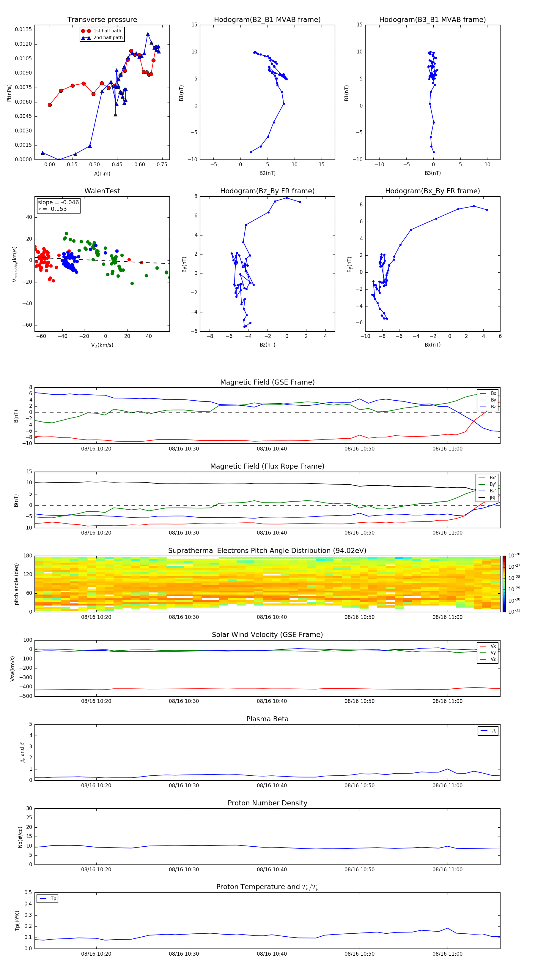Image resolution: width=535 pixels, height=980 pixels.
Task: Click '08/16 11:00' tick under Plasma Beta panel
Action: (447, 785)
